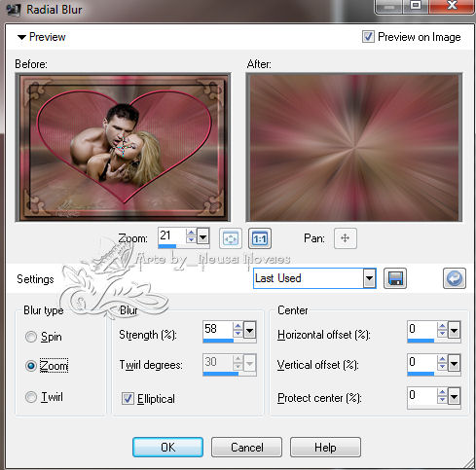Decrease the Zoom value with down arrow
Screen dimensions: 476x470
tap(191, 239)
